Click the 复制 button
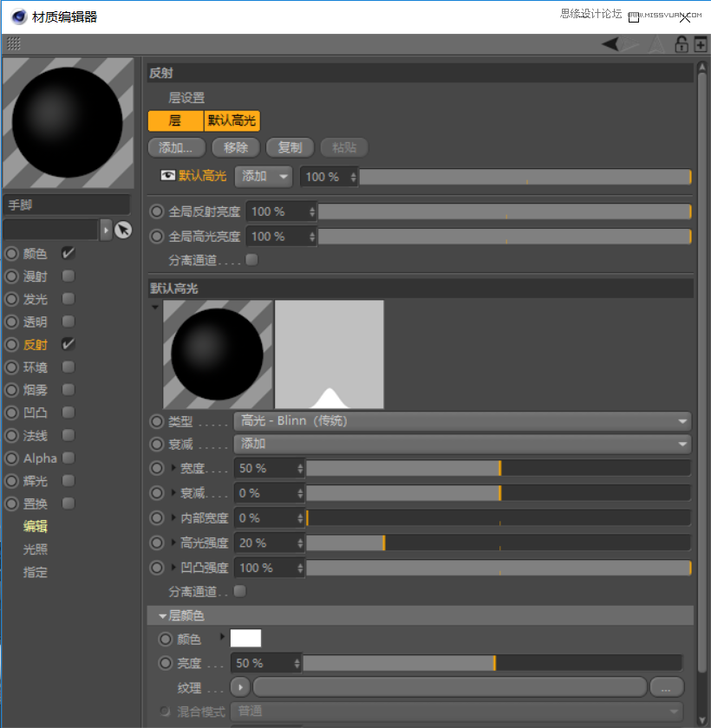 290,147
